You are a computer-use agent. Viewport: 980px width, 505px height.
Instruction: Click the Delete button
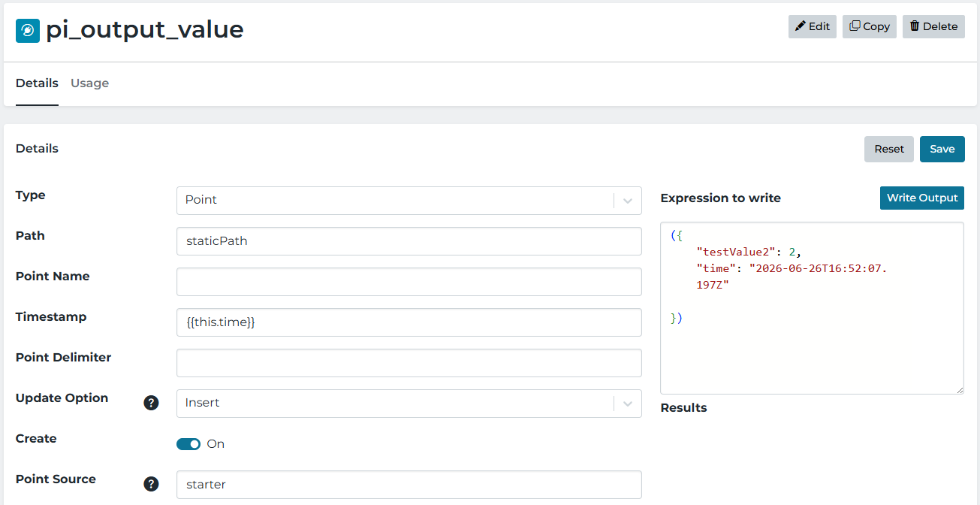(933, 26)
